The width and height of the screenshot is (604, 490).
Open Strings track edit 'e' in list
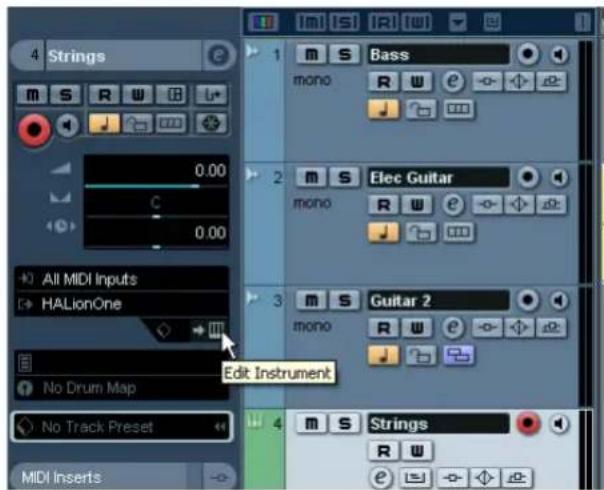tap(381, 477)
